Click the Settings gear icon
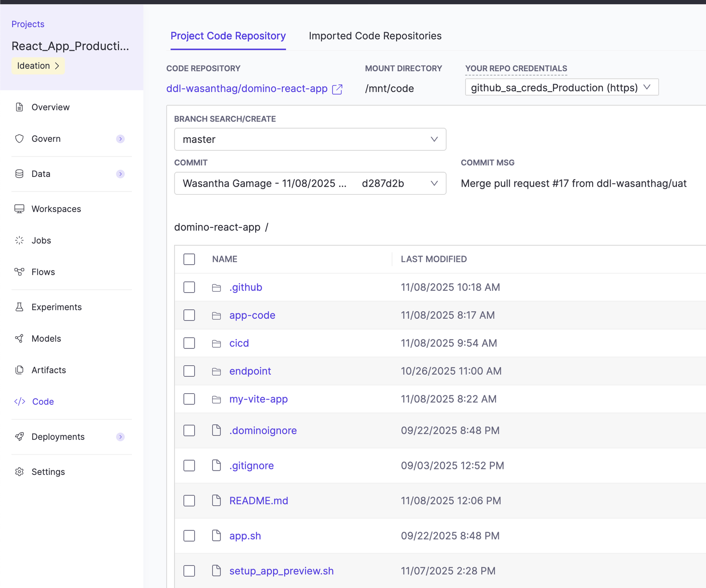This screenshot has height=588, width=706. pyautogui.click(x=19, y=472)
